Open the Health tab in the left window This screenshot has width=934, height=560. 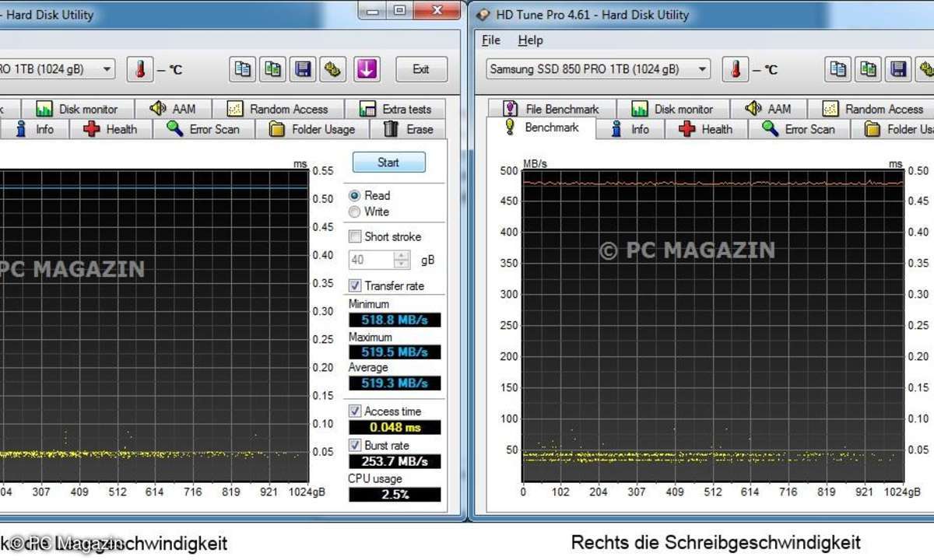click(111, 129)
